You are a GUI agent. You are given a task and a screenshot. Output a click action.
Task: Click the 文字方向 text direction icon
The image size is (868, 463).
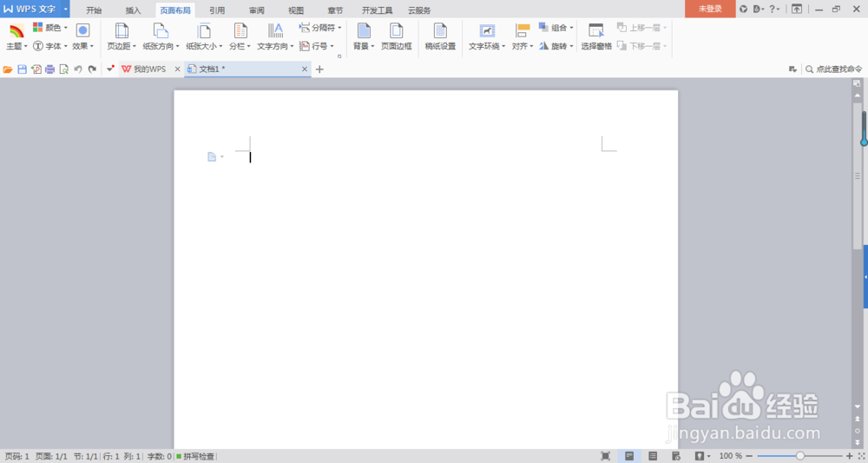pyautogui.click(x=275, y=30)
